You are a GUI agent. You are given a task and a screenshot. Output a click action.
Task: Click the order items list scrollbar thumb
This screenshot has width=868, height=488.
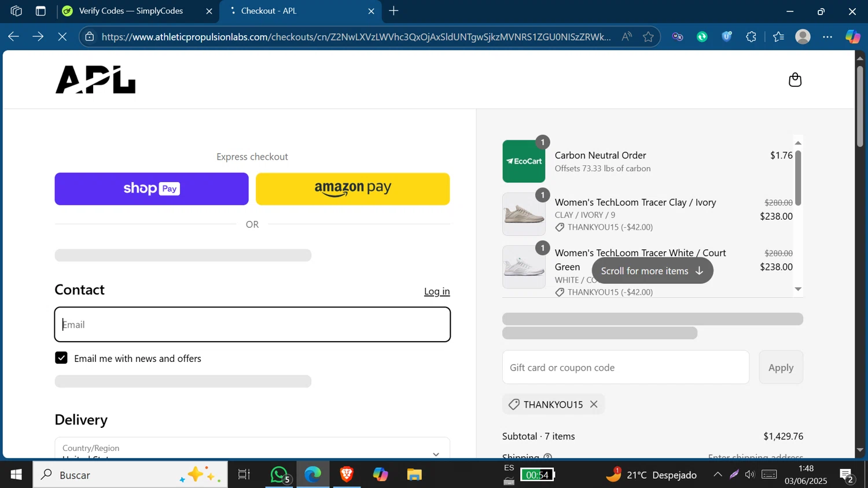pyautogui.click(x=798, y=178)
